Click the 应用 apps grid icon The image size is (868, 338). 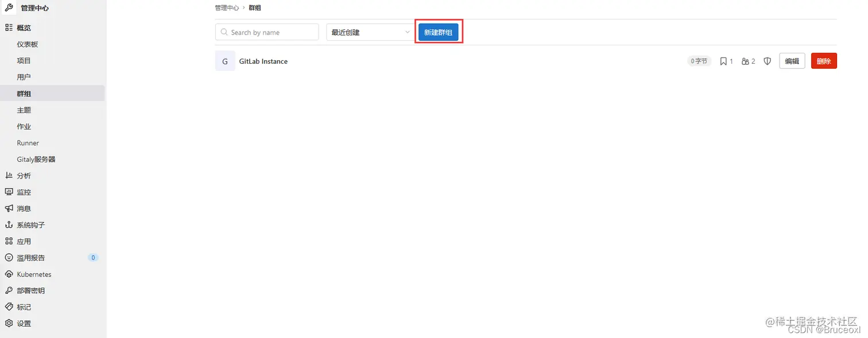(x=9, y=242)
